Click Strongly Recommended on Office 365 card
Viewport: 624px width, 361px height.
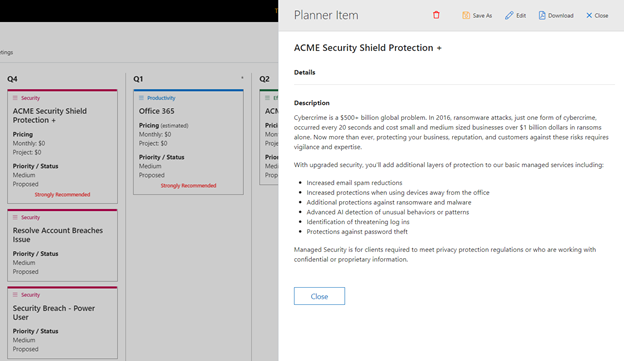click(x=188, y=185)
